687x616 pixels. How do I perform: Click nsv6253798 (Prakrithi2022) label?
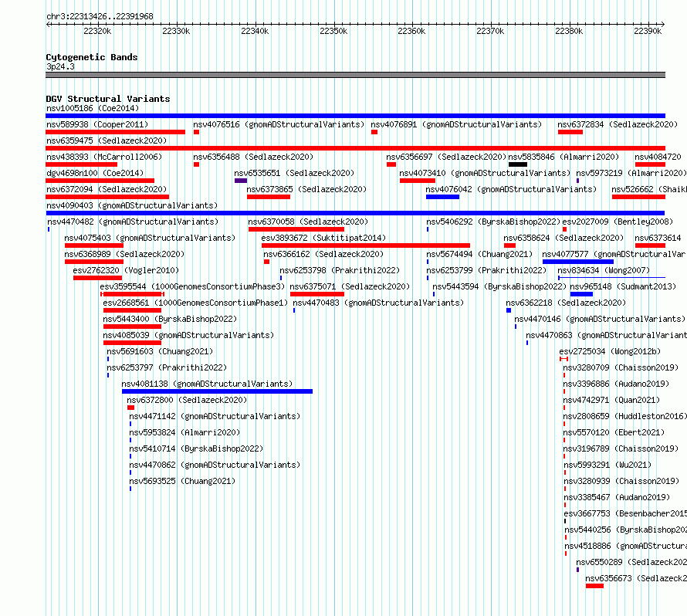[x=340, y=270]
